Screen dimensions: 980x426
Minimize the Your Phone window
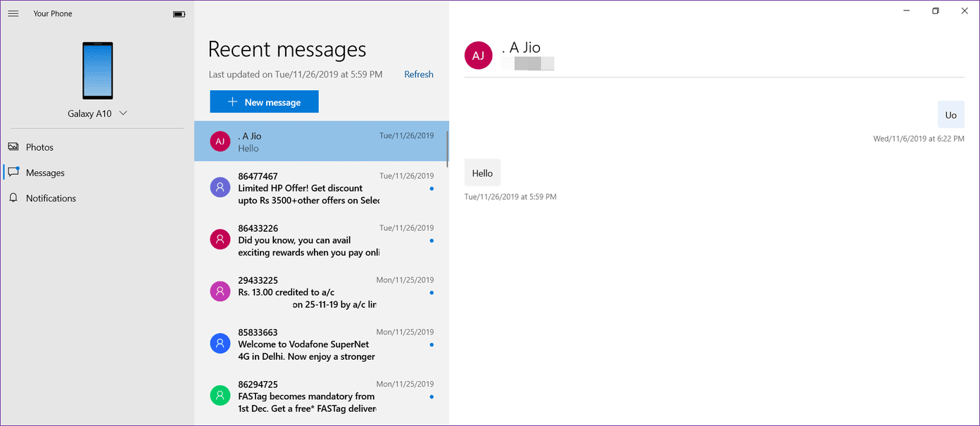point(907,11)
